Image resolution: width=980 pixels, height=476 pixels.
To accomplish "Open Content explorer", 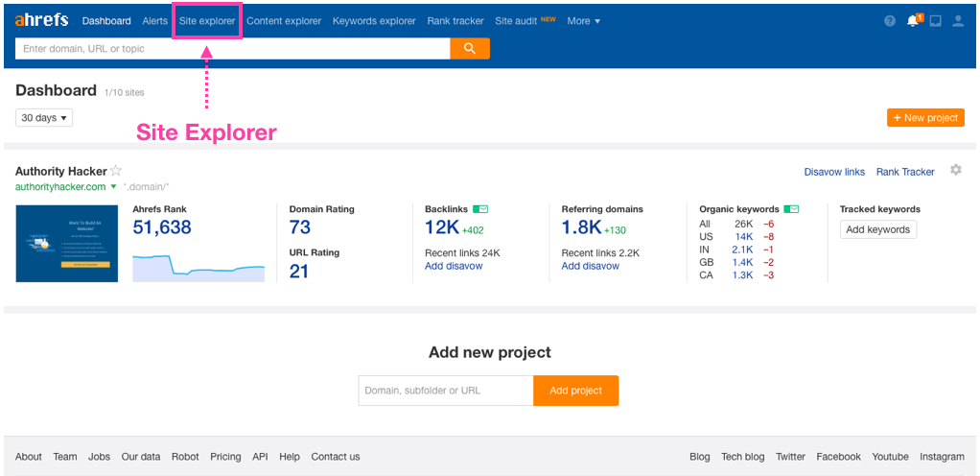I will pos(284,21).
